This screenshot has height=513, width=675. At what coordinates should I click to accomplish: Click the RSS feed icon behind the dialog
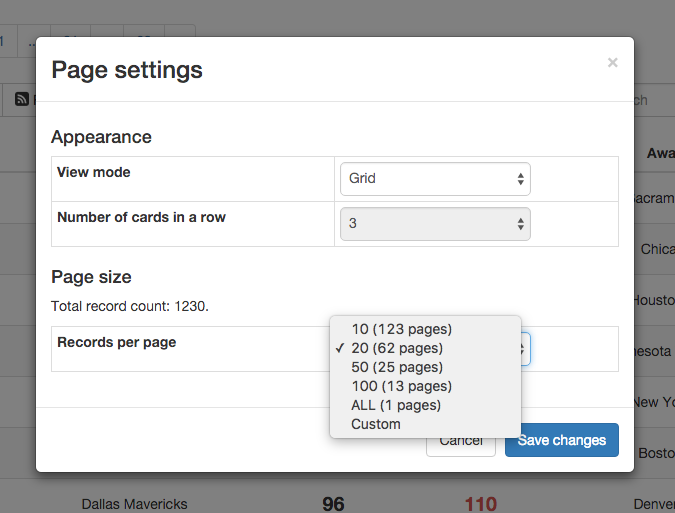tap(22, 99)
